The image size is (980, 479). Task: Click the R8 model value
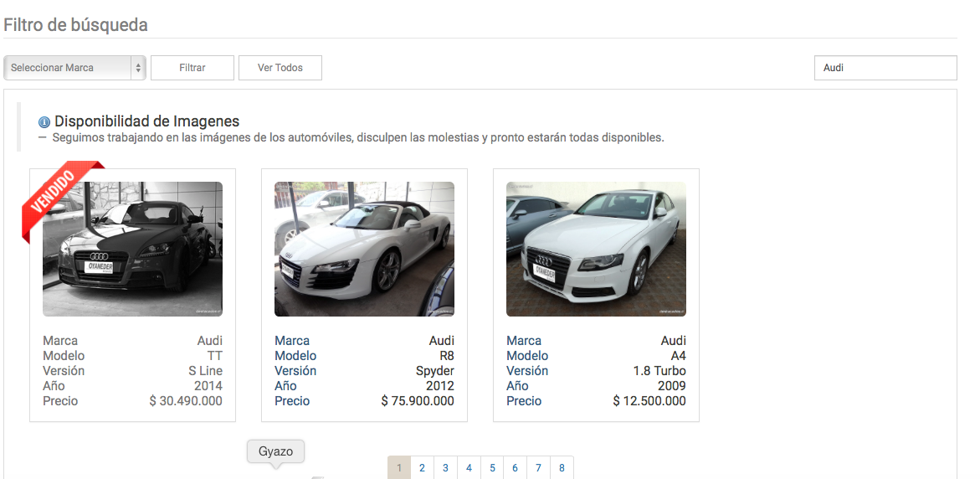point(447,356)
